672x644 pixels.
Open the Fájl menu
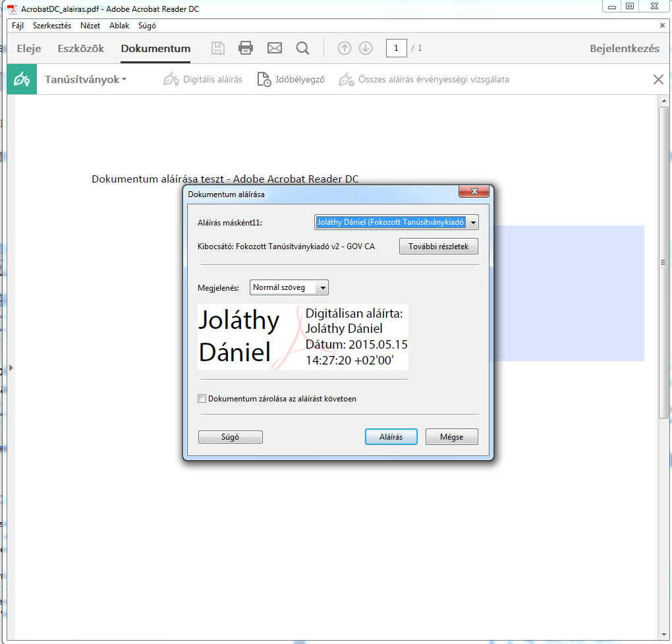click(18, 26)
